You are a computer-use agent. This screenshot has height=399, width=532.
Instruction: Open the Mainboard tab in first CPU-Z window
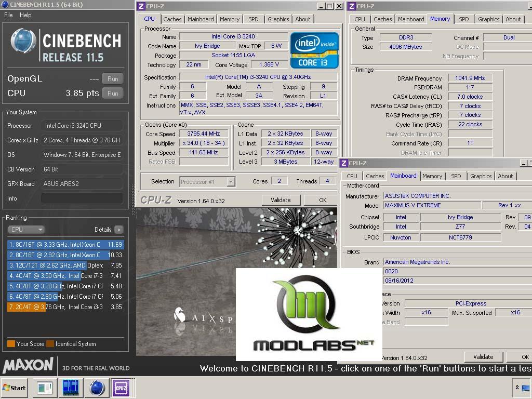[201, 19]
